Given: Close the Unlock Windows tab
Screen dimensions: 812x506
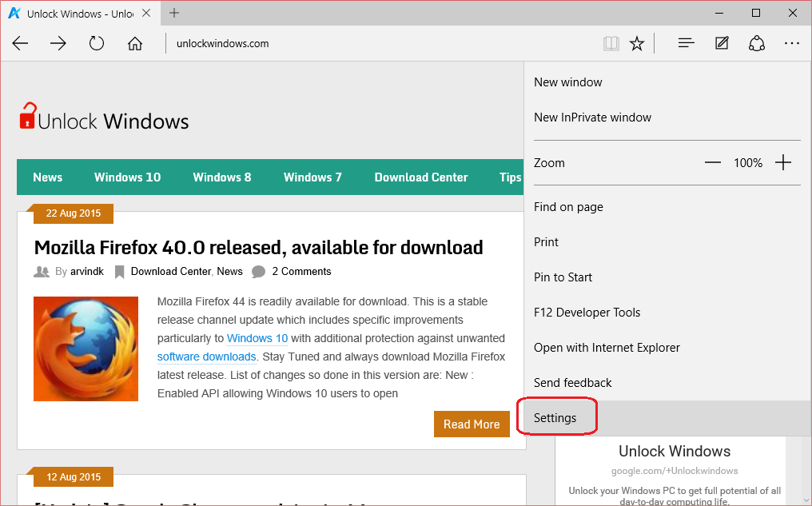Looking at the screenshot, I should tap(146, 13).
